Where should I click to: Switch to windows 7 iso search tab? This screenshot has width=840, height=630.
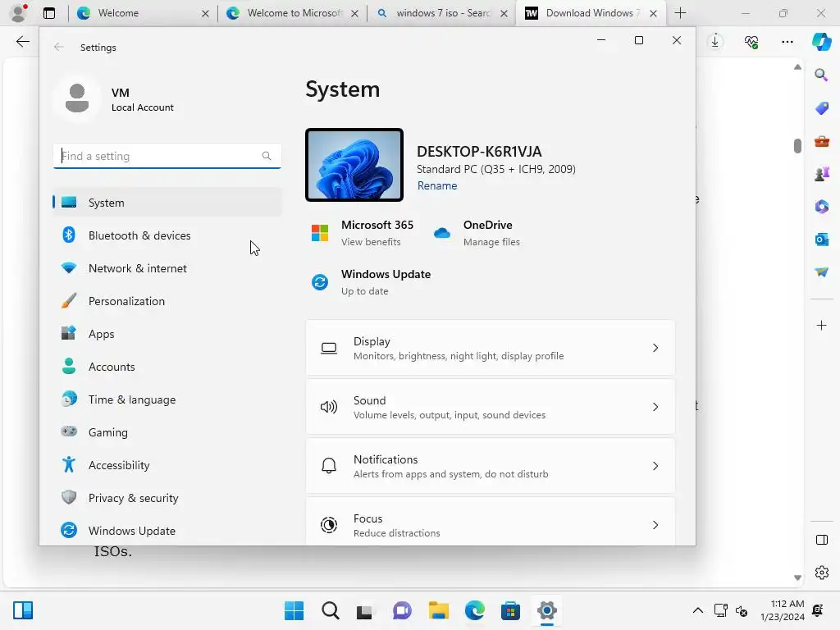pos(441,13)
